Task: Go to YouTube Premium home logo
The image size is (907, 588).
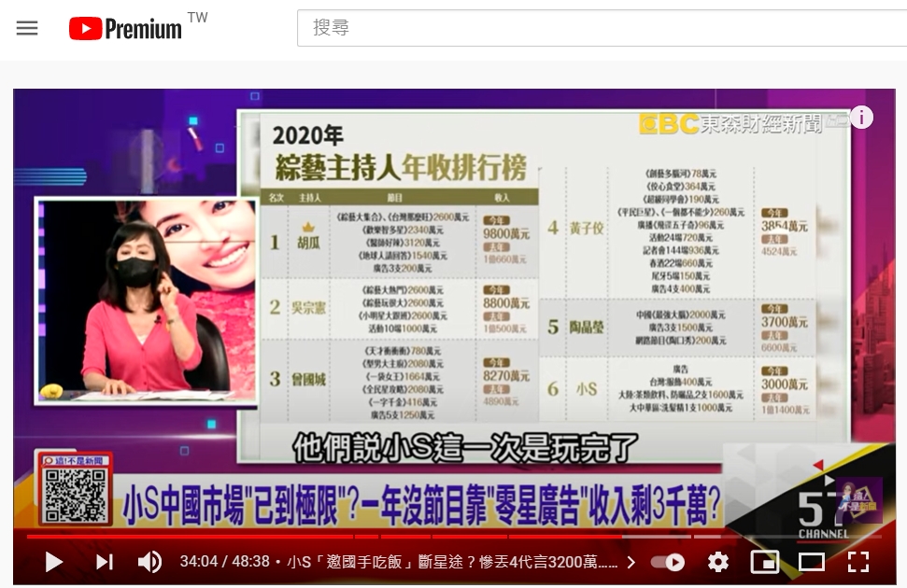Action: point(125,28)
